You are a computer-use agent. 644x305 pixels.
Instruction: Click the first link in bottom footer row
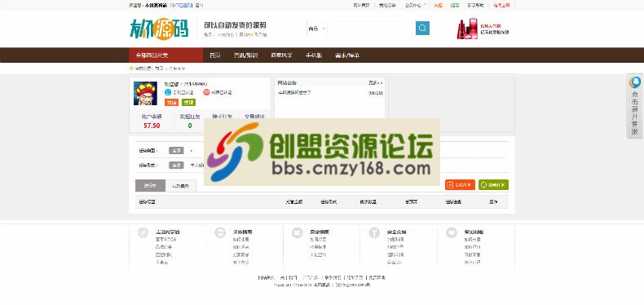click(x=266, y=278)
